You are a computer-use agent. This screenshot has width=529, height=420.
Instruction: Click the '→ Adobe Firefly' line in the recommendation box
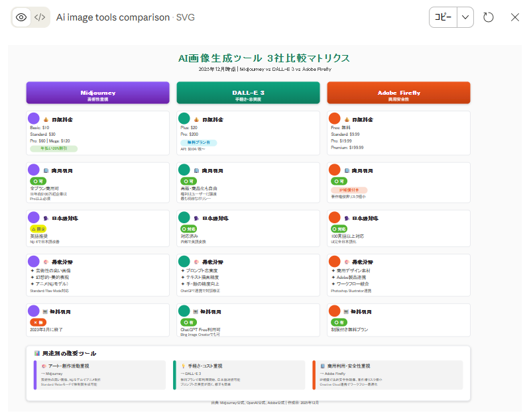pyautogui.click(x=333, y=374)
